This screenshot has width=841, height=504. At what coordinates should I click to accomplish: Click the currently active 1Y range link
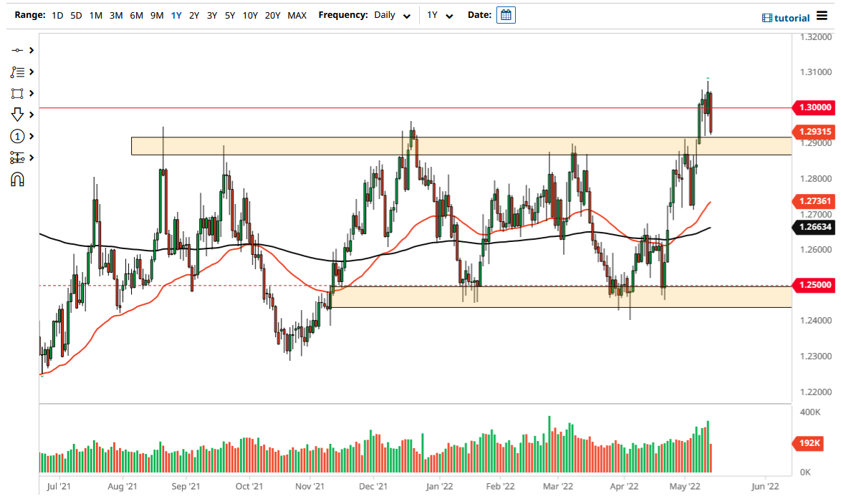(176, 14)
